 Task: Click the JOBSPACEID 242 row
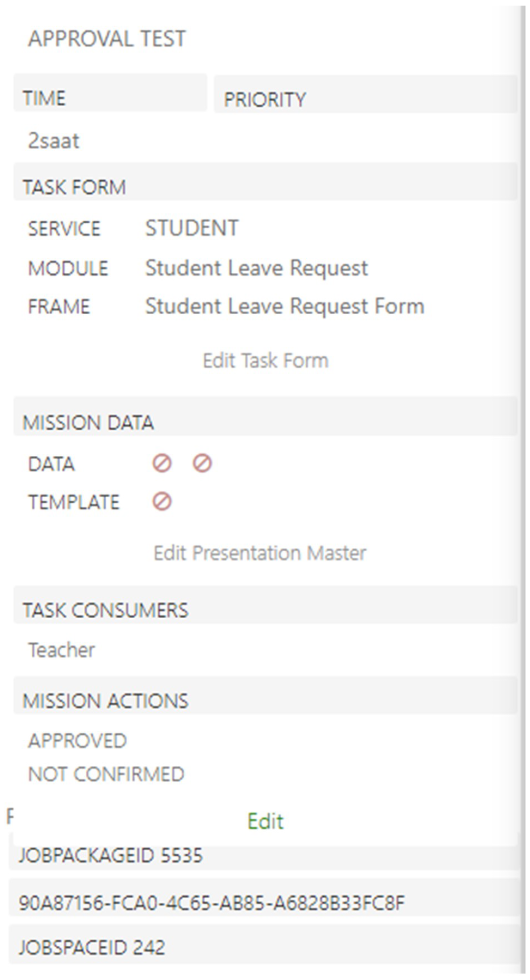pos(92,948)
